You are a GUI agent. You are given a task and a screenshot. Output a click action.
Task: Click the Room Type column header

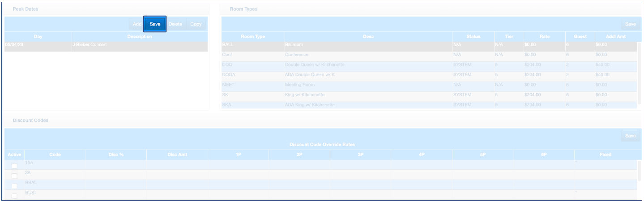click(x=253, y=37)
